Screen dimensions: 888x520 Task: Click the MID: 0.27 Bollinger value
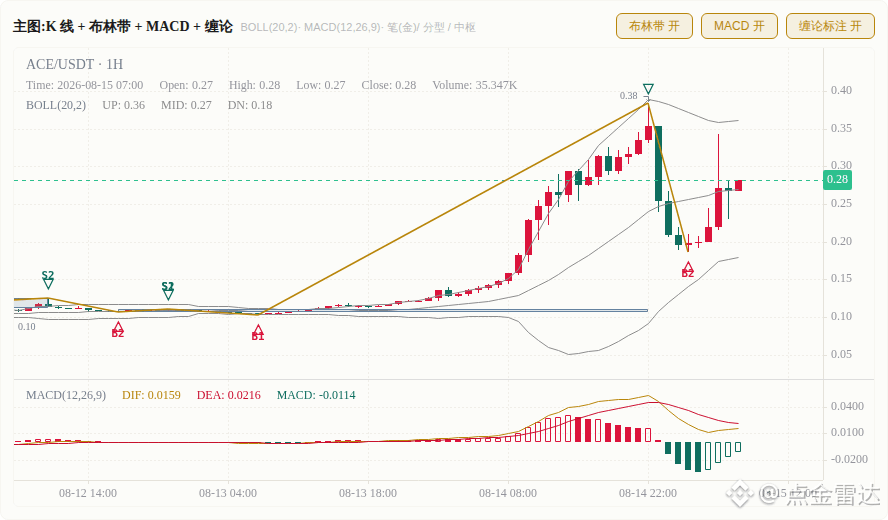186,105
